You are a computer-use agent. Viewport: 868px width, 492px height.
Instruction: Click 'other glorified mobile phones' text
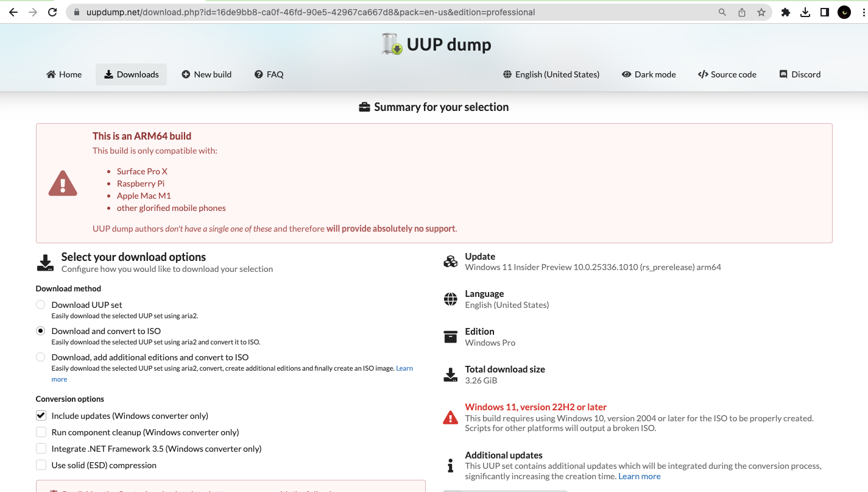pos(171,208)
